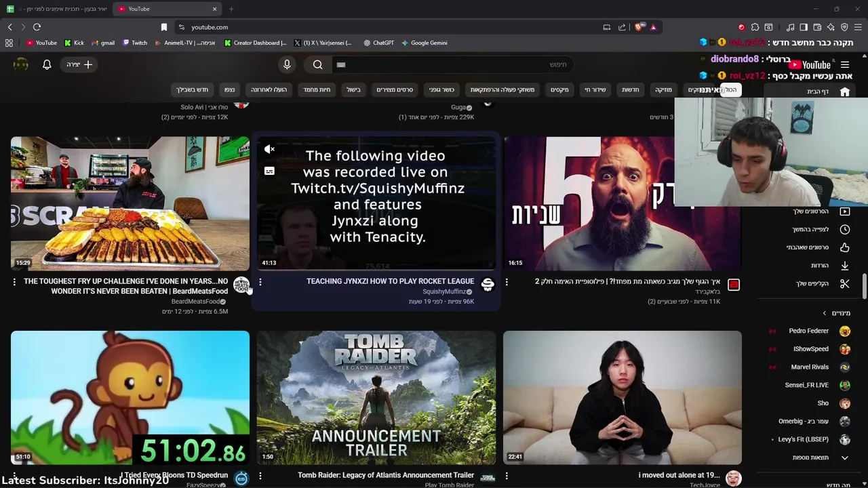Viewport: 868px width, 488px height.
Task: Open the ChatGPT bookmark
Action: [378, 43]
